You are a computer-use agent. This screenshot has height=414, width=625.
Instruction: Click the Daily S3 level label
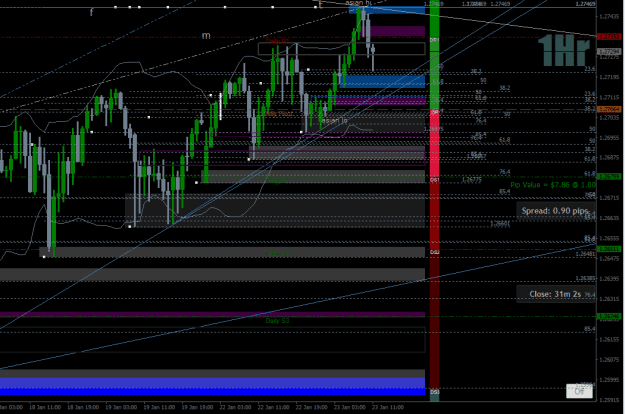click(277, 321)
